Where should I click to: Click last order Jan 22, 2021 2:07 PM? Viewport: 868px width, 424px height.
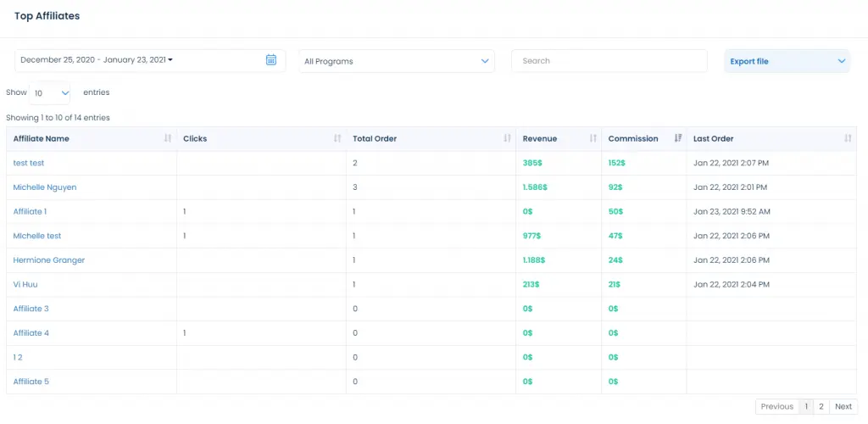732,164
